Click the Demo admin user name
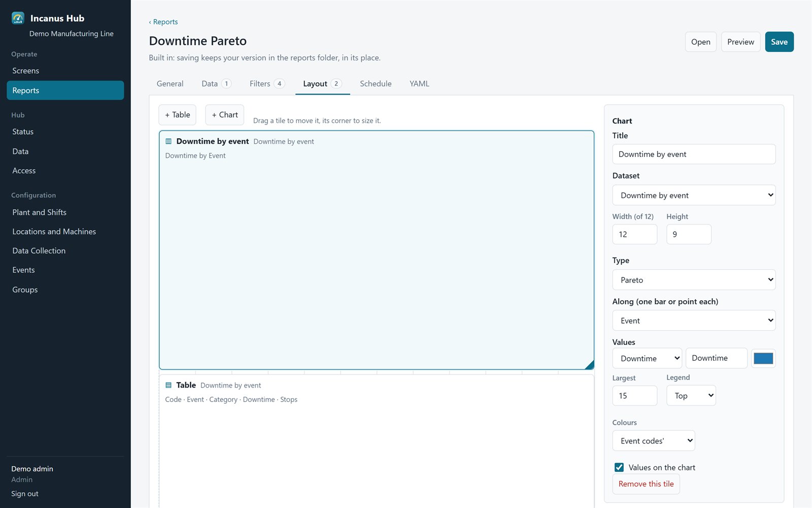Screen dimensions: 812x508 32,469
